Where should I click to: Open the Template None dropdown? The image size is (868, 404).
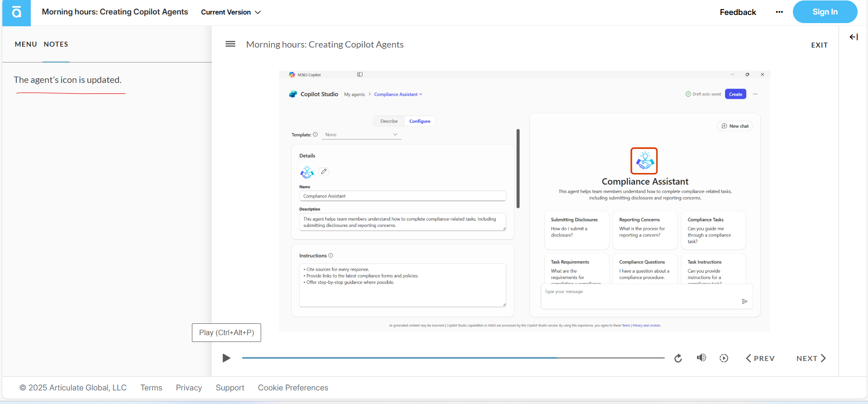click(361, 135)
